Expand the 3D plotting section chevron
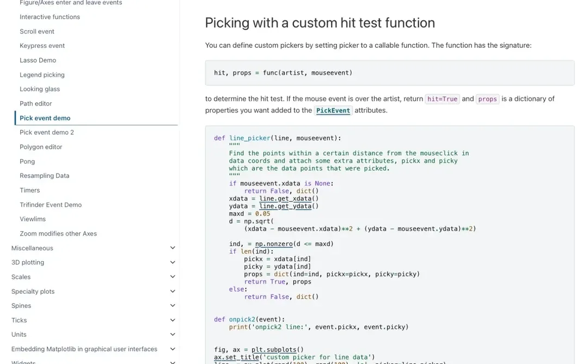This screenshot has width=588, height=364. click(x=173, y=262)
